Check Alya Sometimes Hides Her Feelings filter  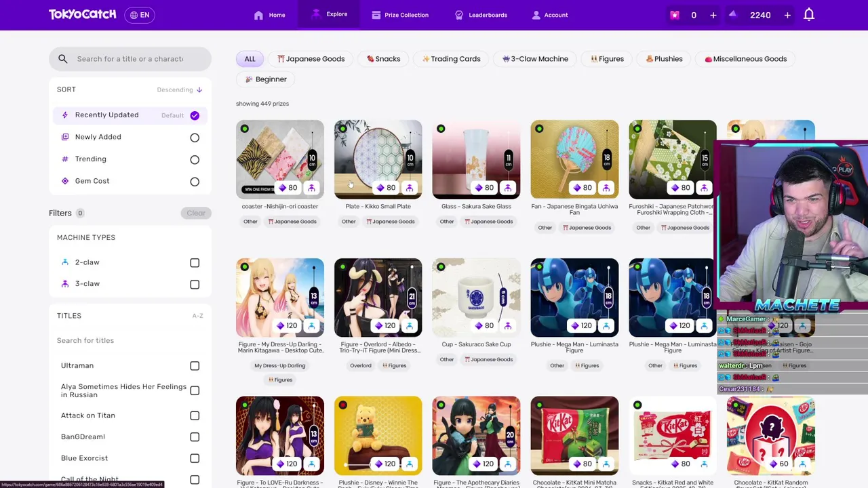point(195,390)
